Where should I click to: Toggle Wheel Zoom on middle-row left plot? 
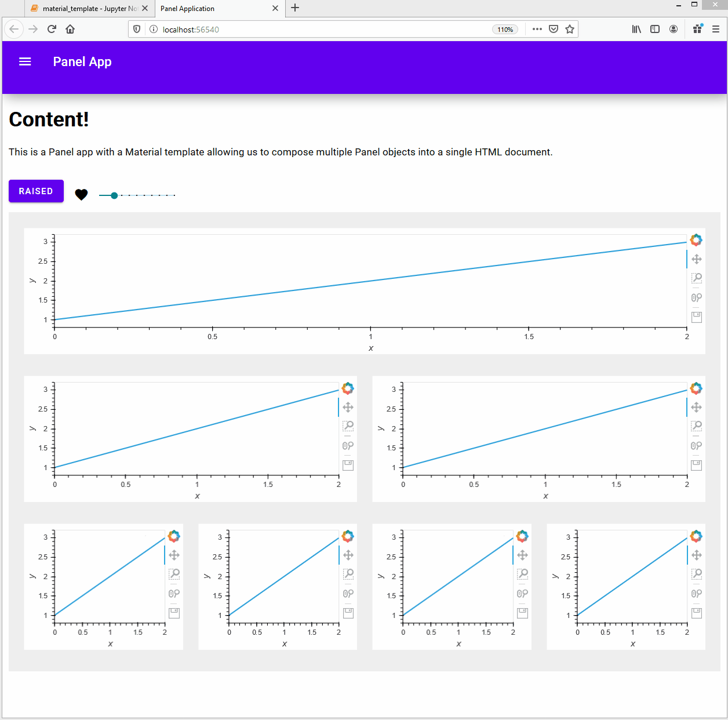tap(348, 445)
